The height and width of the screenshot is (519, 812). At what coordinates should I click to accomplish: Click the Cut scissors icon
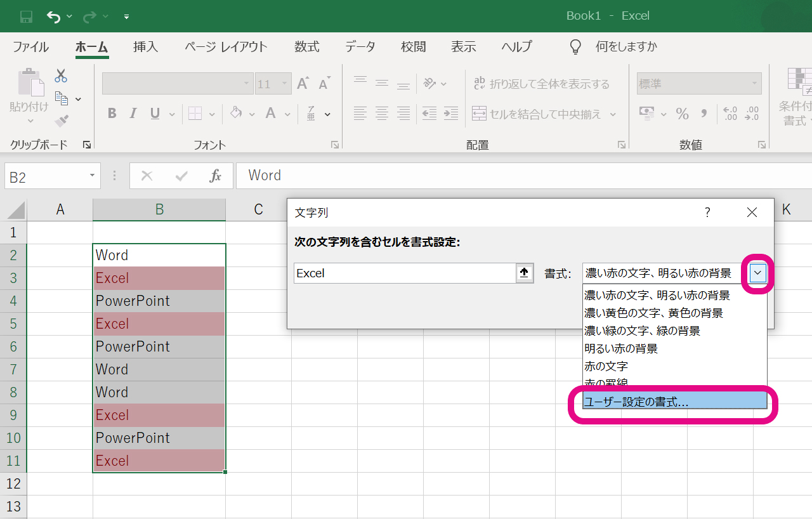pyautogui.click(x=61, y=76)
